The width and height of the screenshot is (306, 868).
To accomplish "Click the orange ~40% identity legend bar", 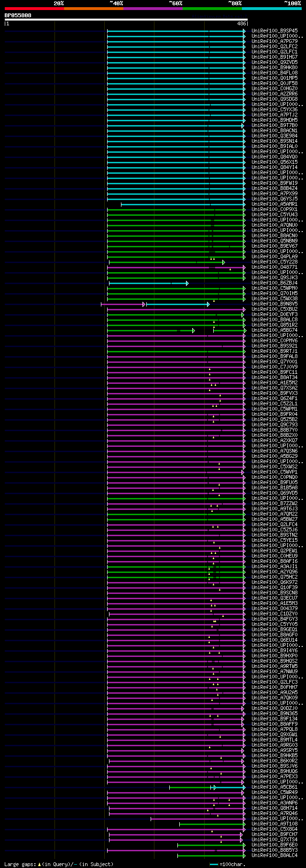I will tap(94, 8).
